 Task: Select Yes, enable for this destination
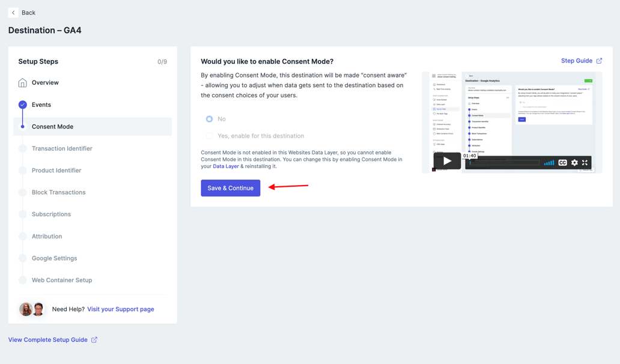coord(209,136)
